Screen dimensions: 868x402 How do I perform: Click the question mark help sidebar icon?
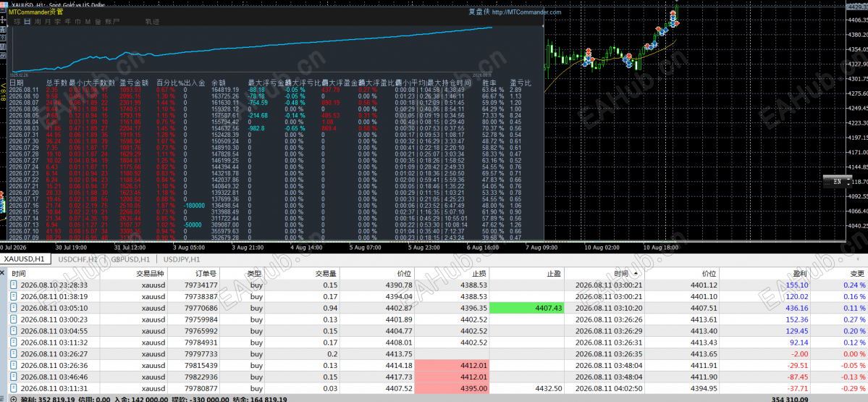tap(3, 38)
